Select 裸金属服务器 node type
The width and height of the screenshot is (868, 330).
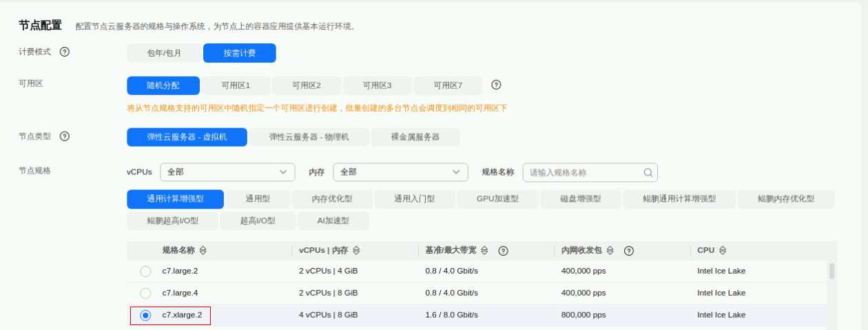point(415,137)
